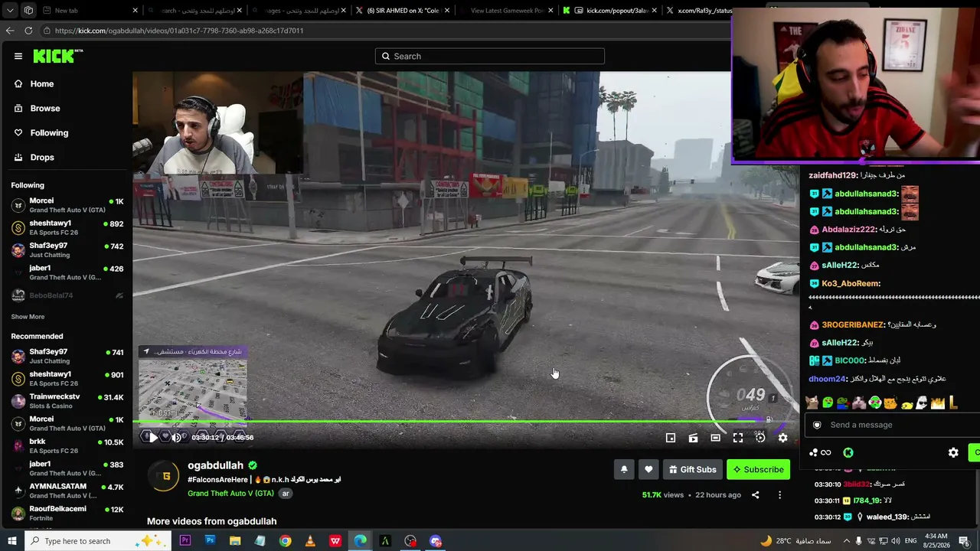The height and width of the screenshot is (551, 980).
Task: Switch to the New tab browser tab
Action: coord(90,11)
